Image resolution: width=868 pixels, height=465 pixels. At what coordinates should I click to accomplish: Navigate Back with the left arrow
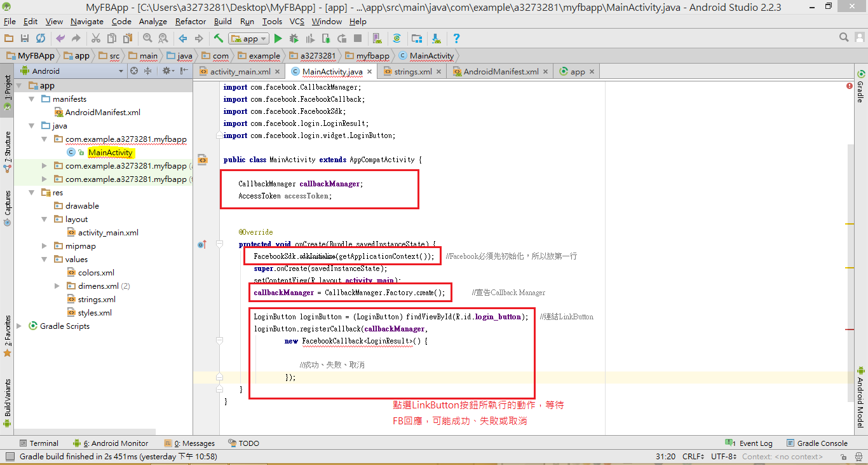[183, 39]
